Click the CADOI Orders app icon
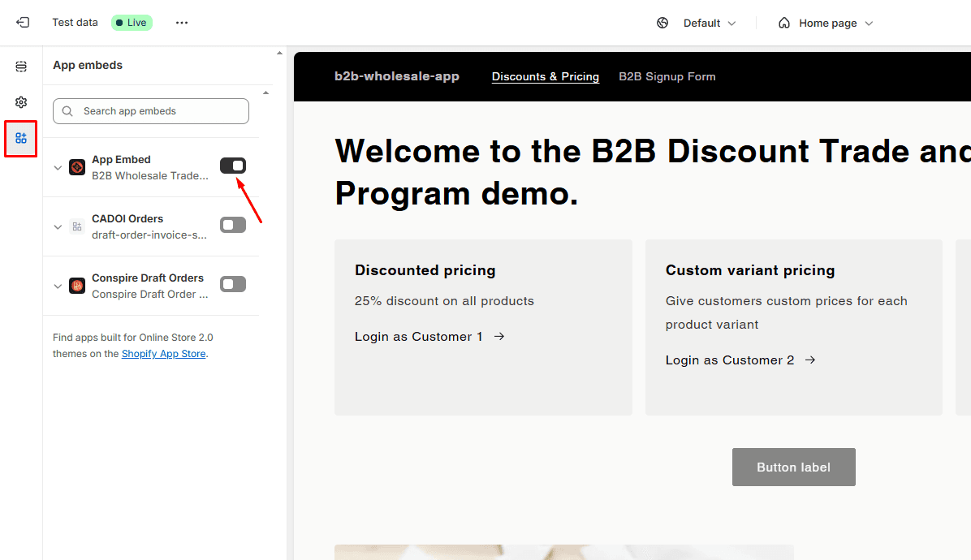The height and width of the screenshot is (560, 971). coord(77,226)
